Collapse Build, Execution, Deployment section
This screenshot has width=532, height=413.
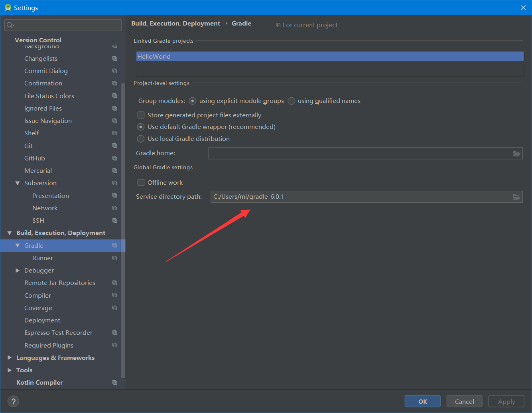pos(10,233)
